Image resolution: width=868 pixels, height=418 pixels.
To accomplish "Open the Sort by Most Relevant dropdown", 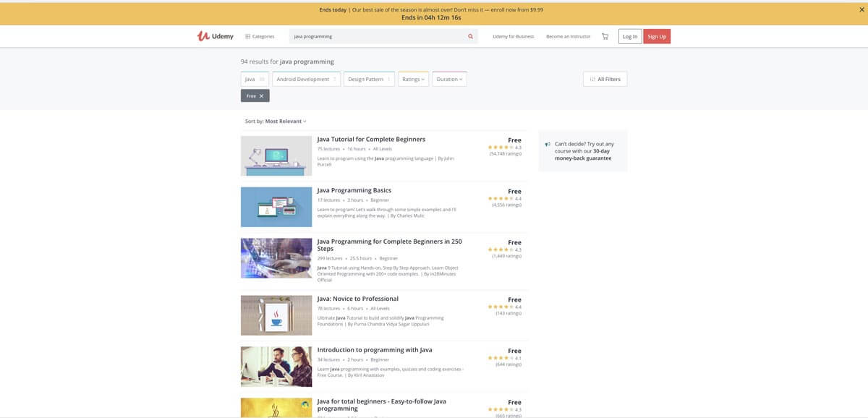I will coord(276,121).
